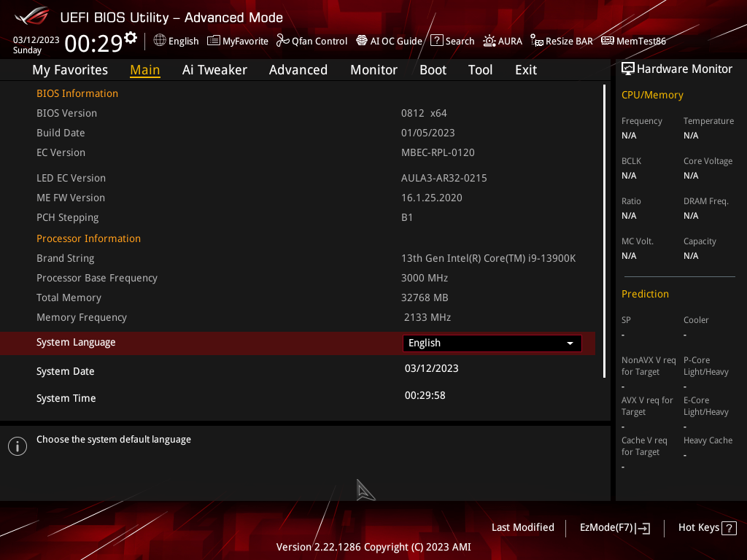The width and height of the screenshot is (747, 560).
Task: Click the globe language icon
Action: [160, 41]
